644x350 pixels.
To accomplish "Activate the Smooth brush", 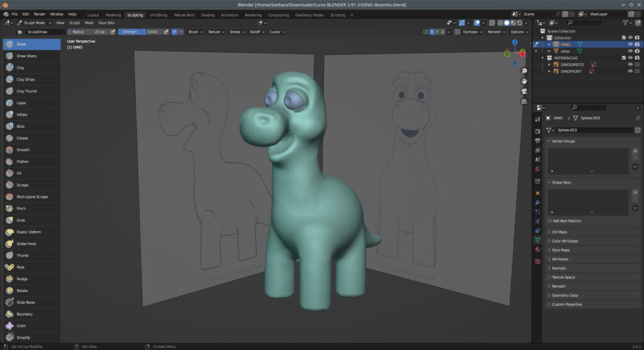I will (23, 150).
